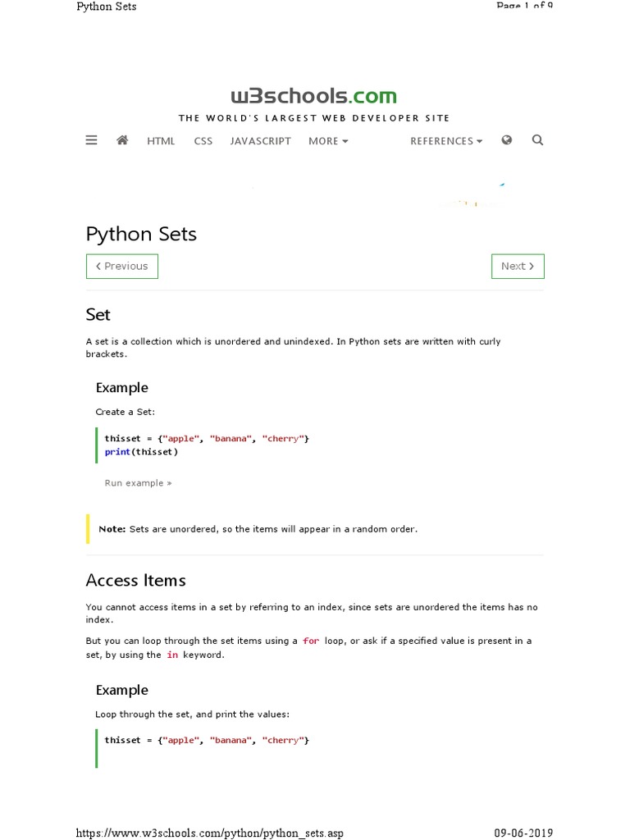Open the search magnifier icon

[x=537, y=140]
